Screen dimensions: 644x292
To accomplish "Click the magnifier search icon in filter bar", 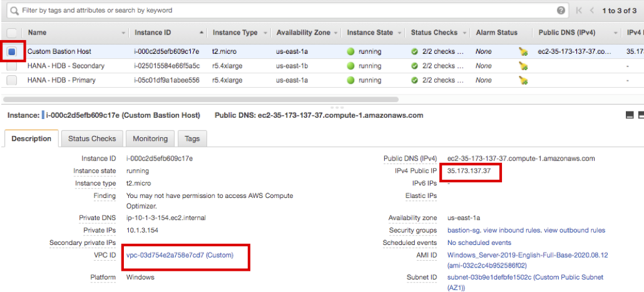I will click(14, 11).
